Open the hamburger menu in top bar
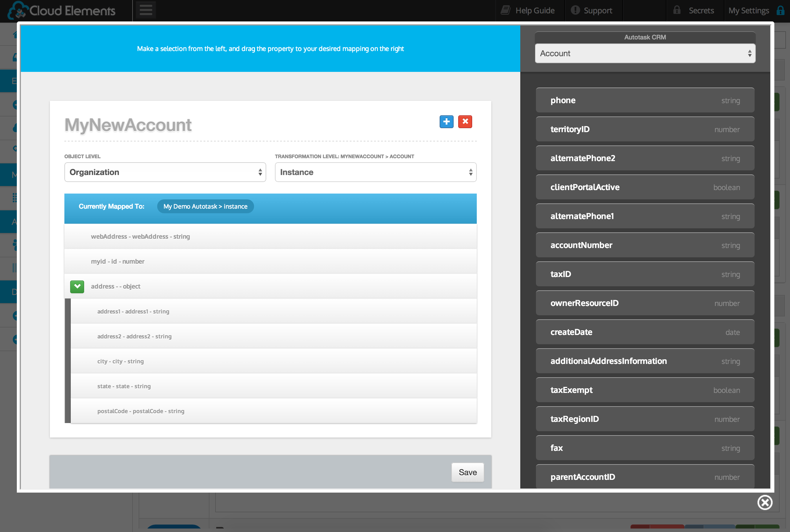 click(146, 10)
